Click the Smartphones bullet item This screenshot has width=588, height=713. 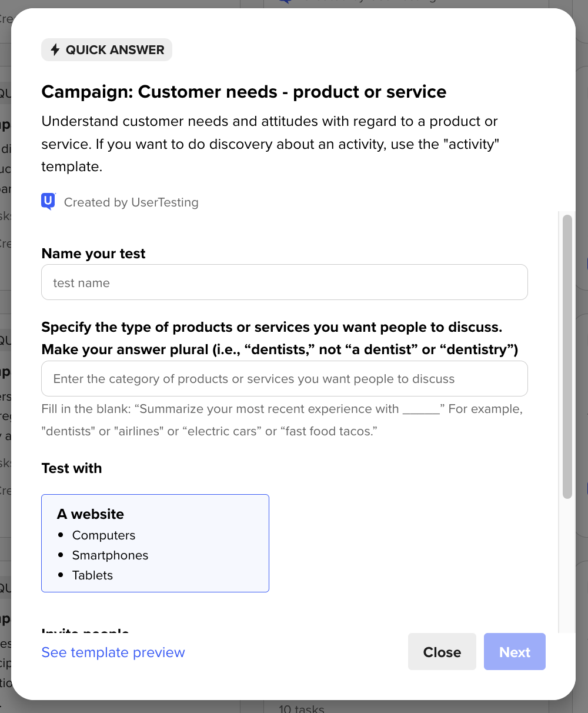(110, 555)
